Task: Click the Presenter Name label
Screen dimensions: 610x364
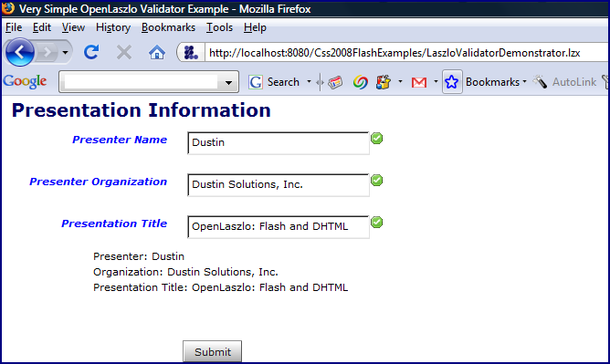Action: [x=120, y=140]
